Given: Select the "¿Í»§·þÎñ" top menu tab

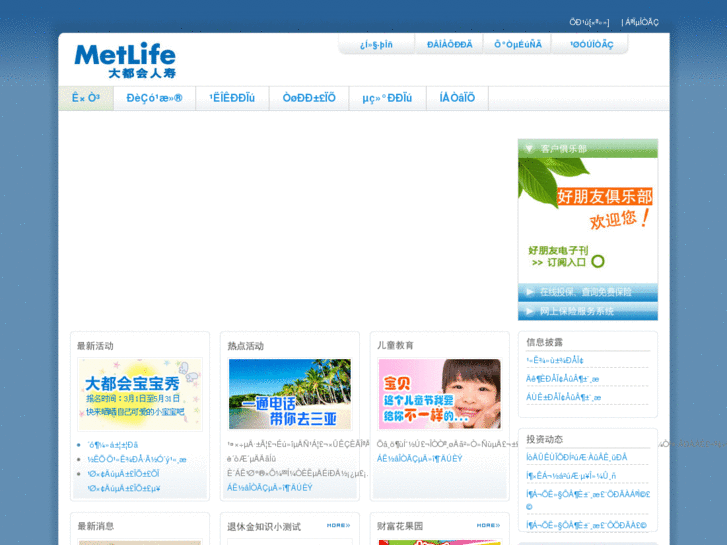Looking at the screenshot, I should tap(376, 45).
